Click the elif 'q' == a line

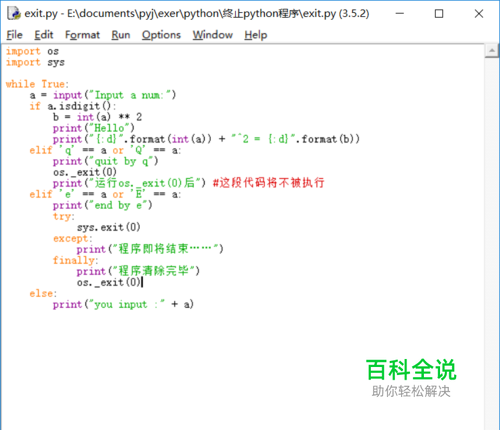click(105, 150)
